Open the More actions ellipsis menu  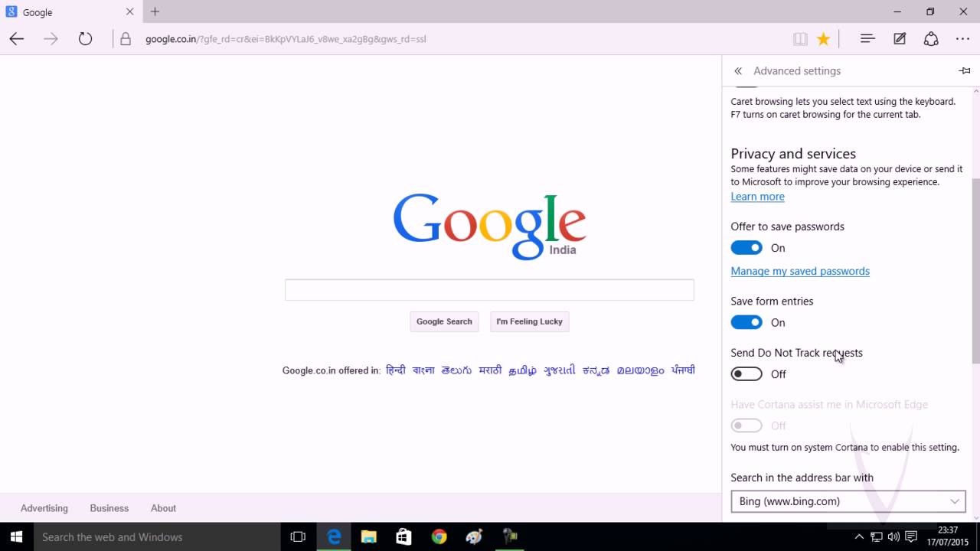[962, 39]
